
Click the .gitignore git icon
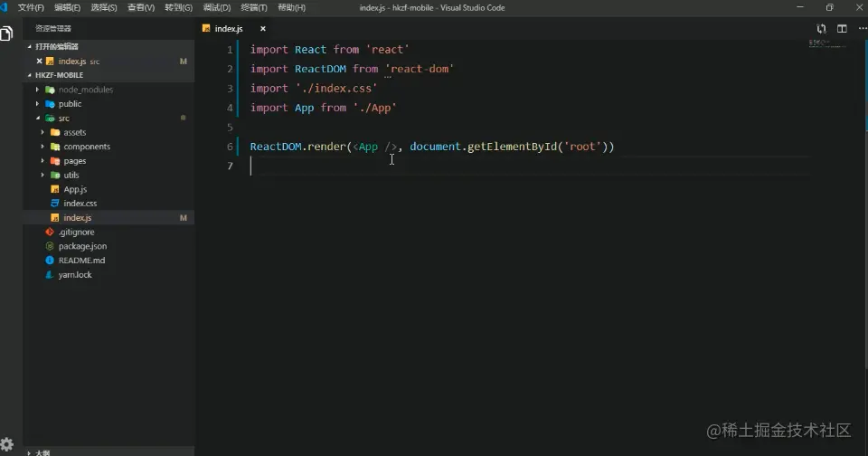pyautogui.click(x=50, y=233)
